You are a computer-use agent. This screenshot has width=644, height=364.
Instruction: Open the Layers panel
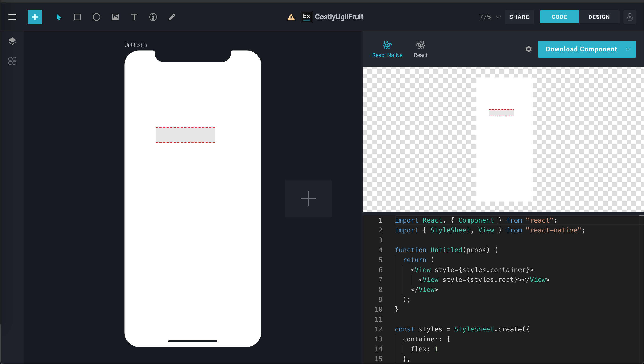tap(12, 41)
